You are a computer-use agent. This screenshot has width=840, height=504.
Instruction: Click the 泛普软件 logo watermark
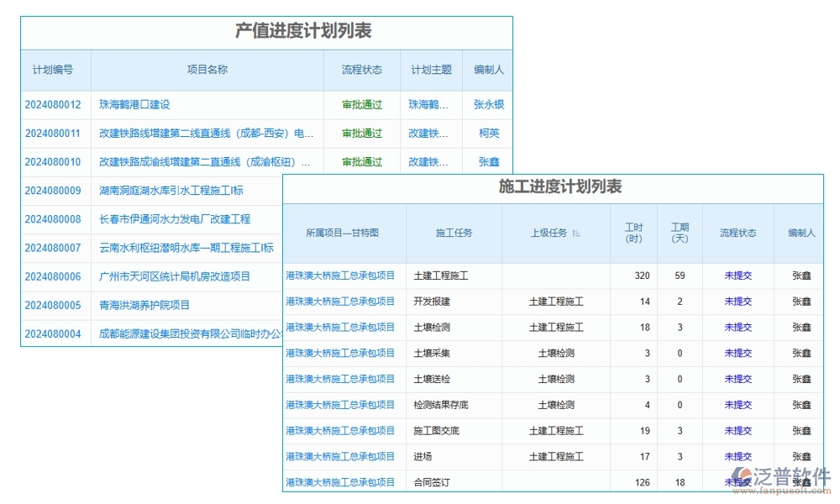coord(781,475)
